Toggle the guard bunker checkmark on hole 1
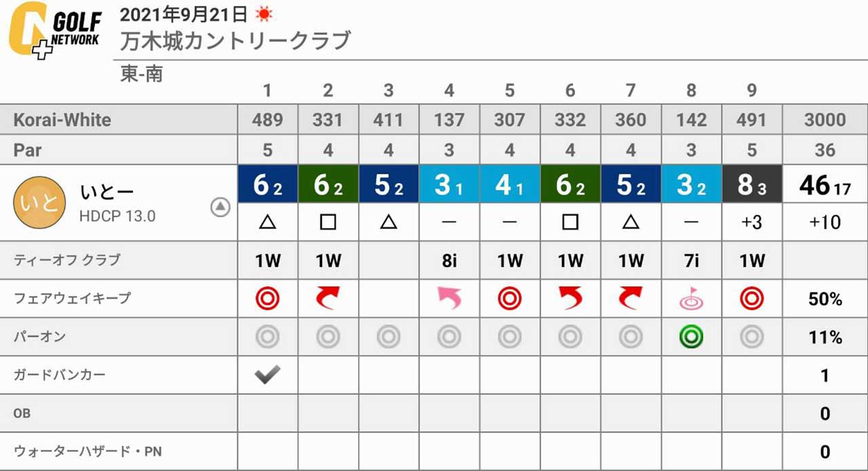 (x=267, y=375)
